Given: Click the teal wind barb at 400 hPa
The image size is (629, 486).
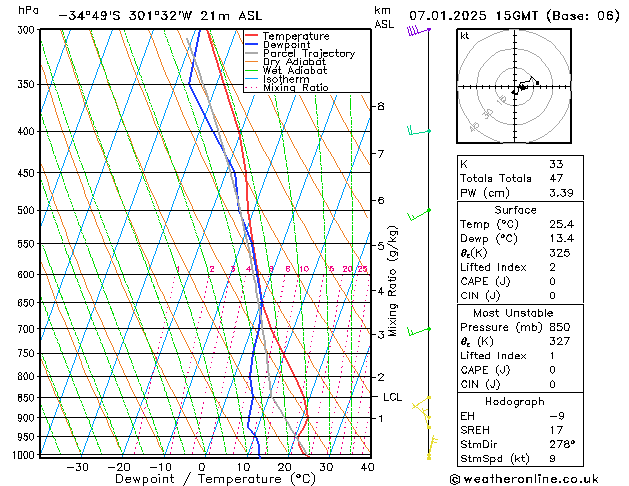Looking at the screenshot, I should (419, 131).
